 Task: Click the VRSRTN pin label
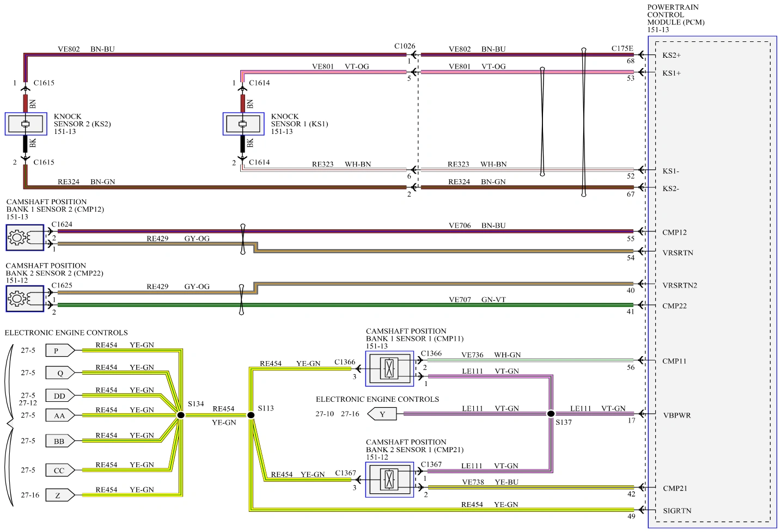(678, 253)
